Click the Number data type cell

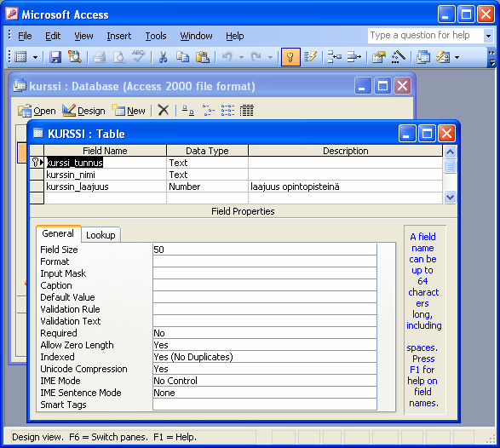coord(207,187)
